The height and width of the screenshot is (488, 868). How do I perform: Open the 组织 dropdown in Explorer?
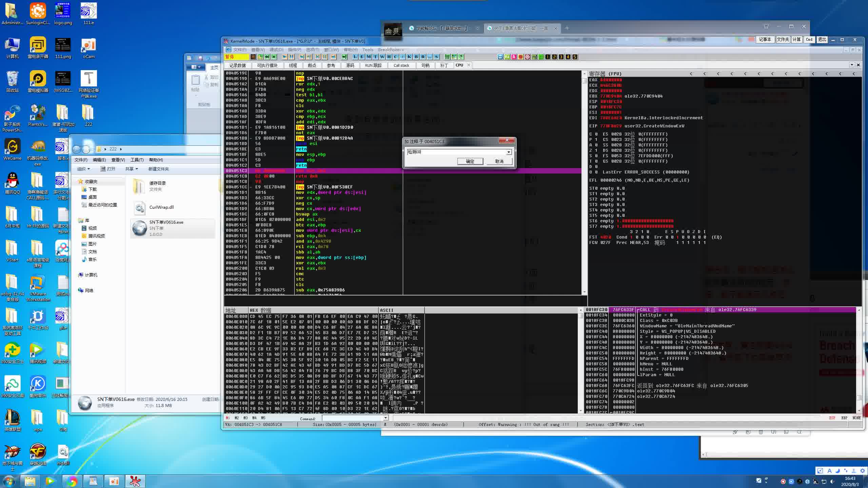pos(83,169)
